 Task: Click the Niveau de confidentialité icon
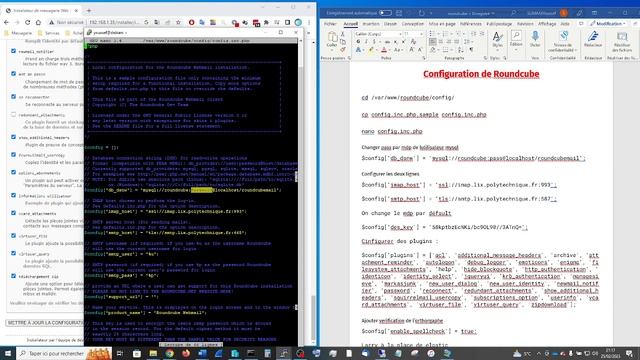[x=564, y=36]
